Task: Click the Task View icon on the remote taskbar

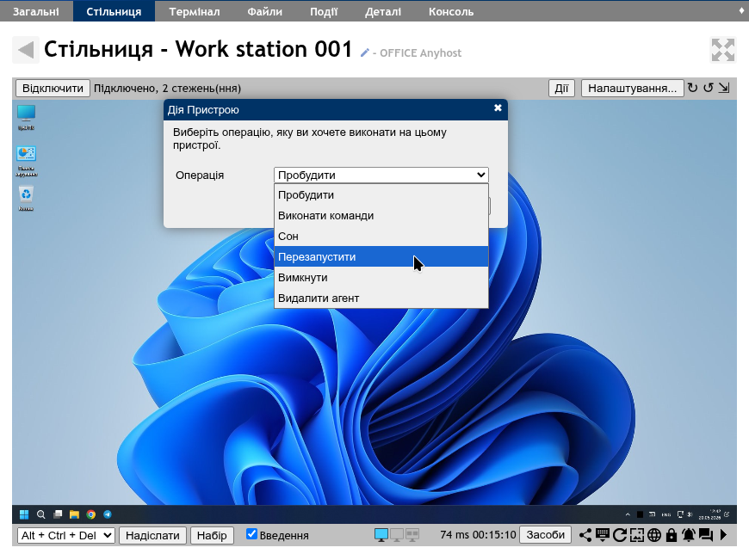Action: pyautogui.click(x=58, y=514)
